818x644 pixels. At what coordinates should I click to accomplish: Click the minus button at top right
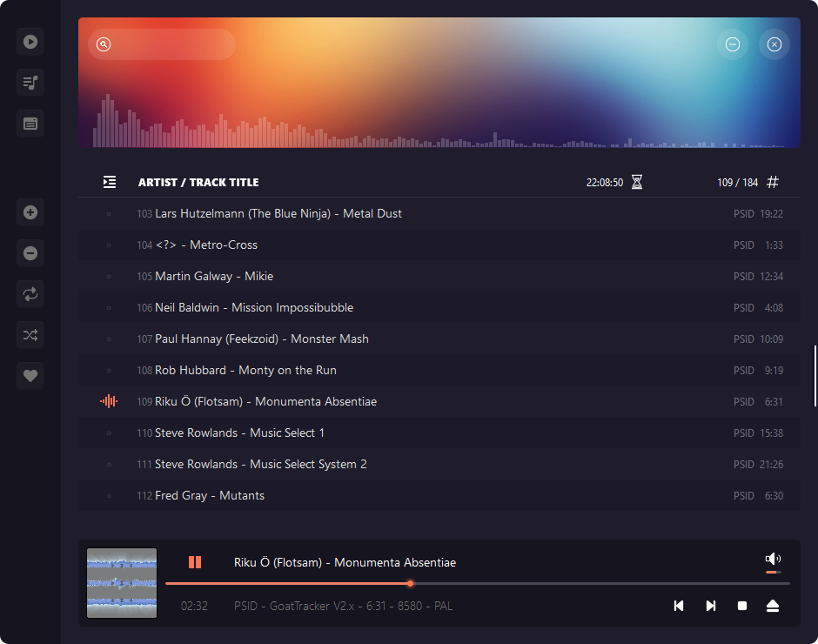point(733,44)
